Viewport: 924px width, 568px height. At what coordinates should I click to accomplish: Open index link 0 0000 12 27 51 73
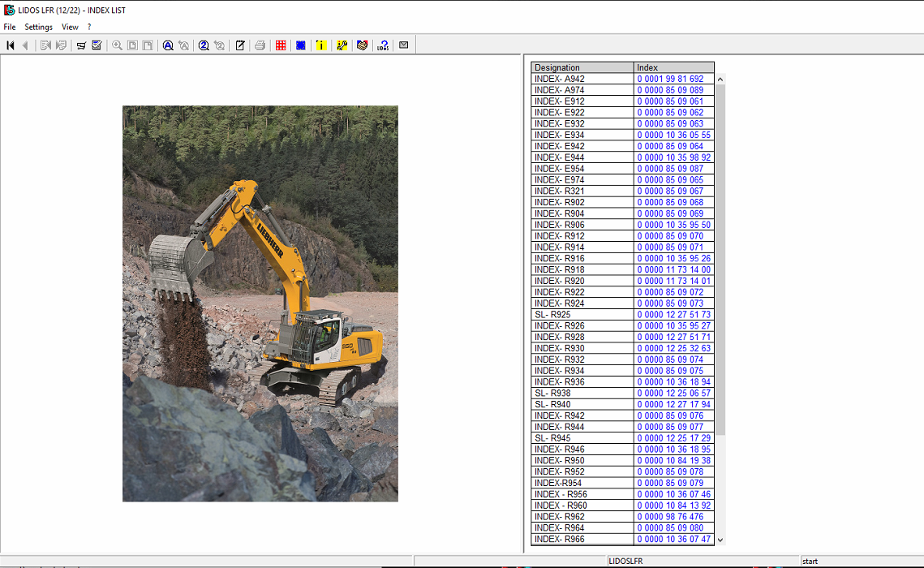(673, 315)
